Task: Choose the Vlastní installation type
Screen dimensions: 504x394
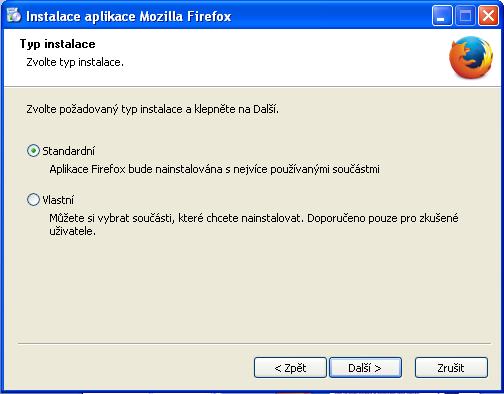Action: (33, 200)
